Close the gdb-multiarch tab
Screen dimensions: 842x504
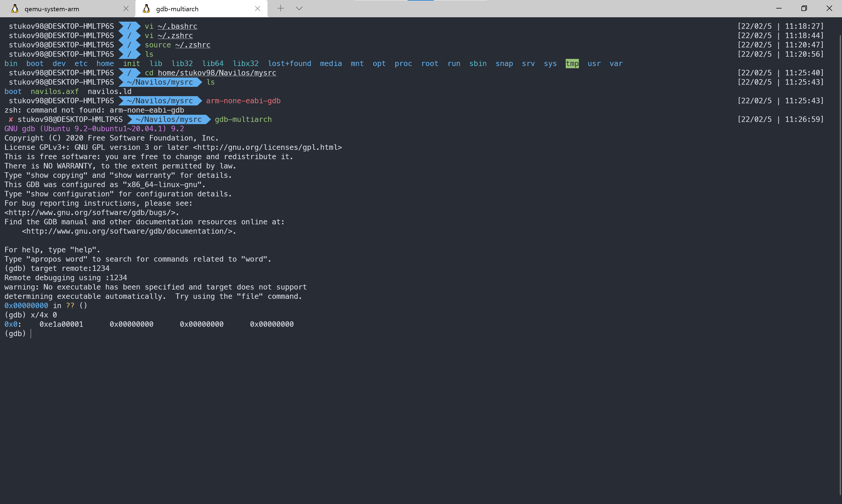pyautogui.click(x=257, y=9)
